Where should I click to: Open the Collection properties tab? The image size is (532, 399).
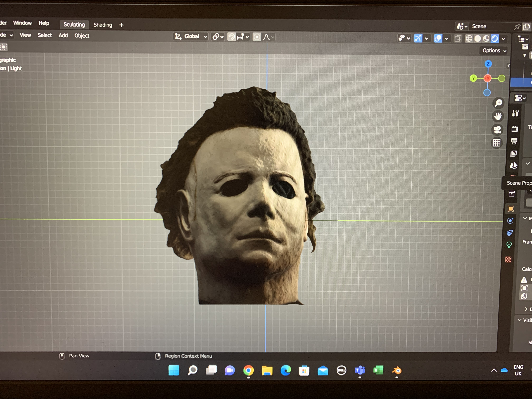(512, 194)
